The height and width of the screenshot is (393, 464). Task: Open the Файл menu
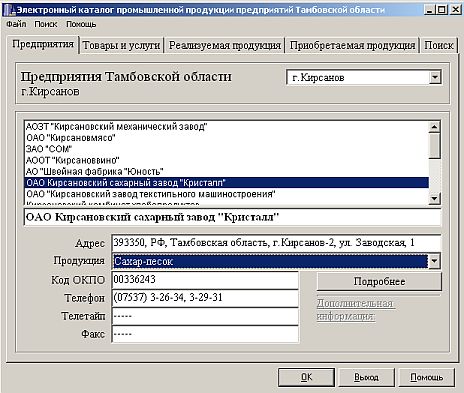(16, 24)
